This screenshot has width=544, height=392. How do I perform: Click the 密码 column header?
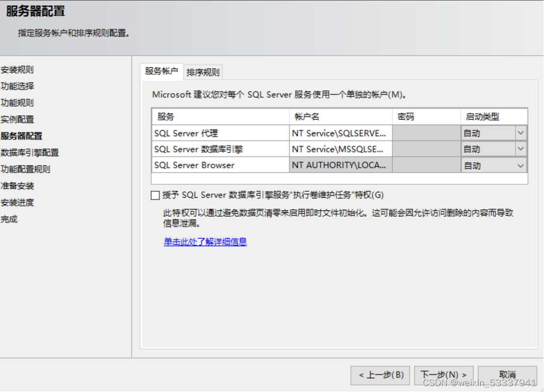tap(426, 116)
